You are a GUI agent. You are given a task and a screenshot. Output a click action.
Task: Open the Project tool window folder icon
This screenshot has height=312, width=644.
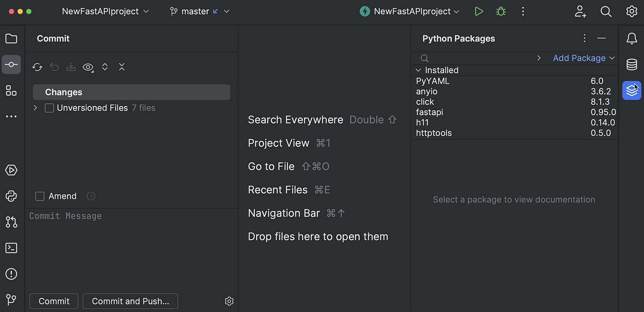11,39
